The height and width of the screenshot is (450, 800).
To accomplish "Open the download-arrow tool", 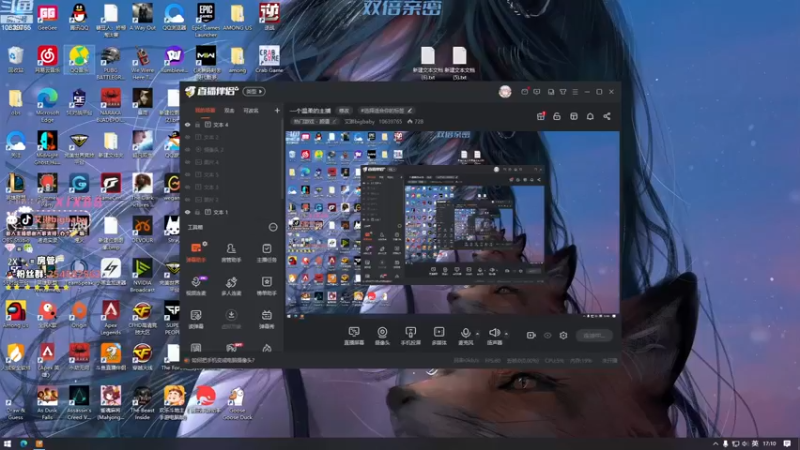I will [x=231, y=319].
